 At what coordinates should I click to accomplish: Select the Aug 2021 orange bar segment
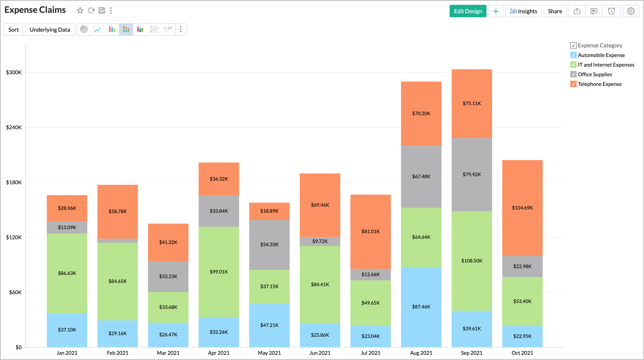421,113
